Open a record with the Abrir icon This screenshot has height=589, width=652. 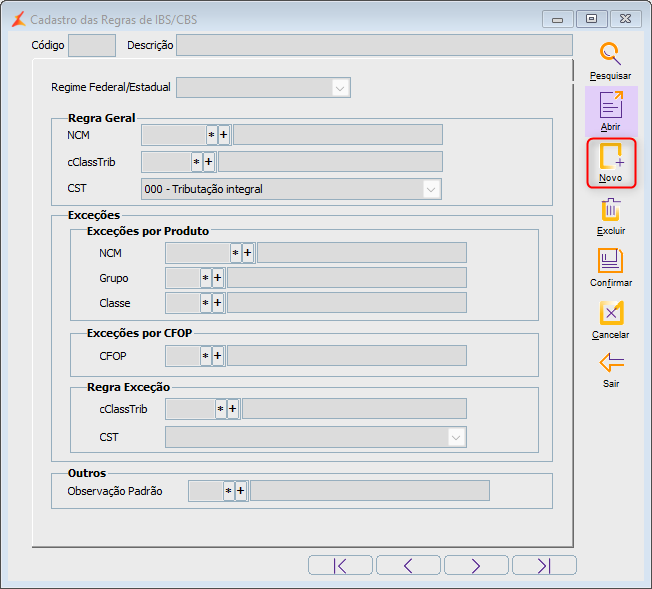pos(610,106)
